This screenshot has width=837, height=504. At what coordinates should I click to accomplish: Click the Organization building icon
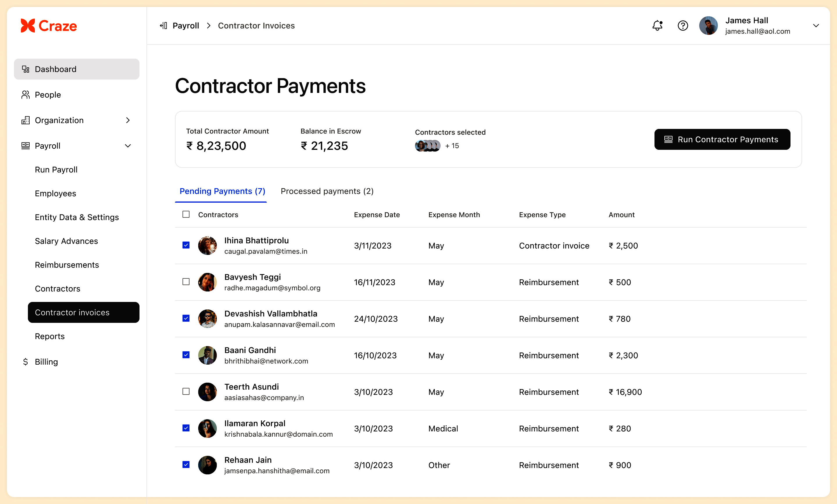pos(26,120)
